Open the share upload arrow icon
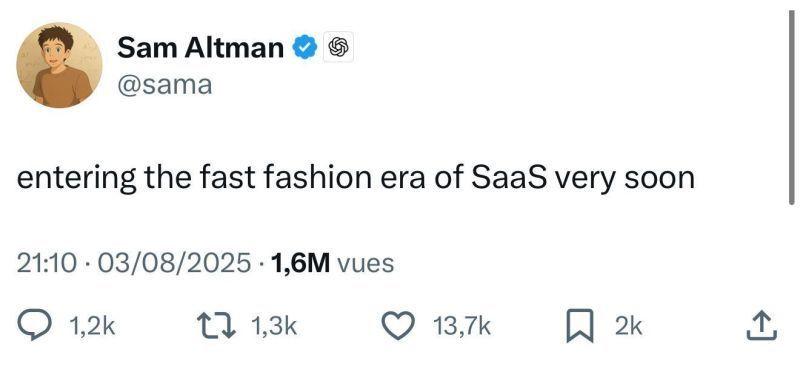 coord(762,326)
